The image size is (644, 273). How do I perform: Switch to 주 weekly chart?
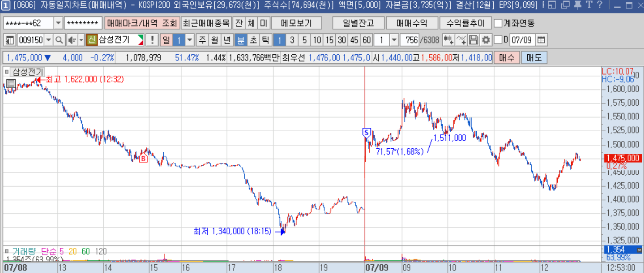pyautogui.click(x=202, y=40)
